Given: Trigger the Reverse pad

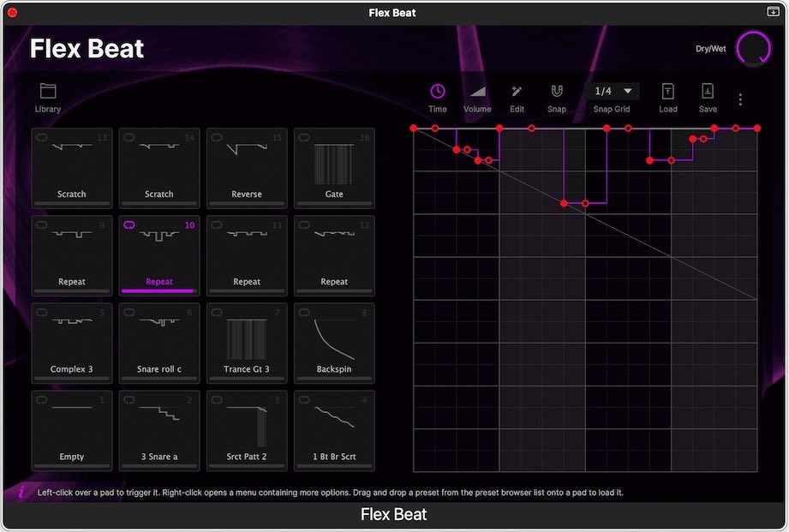Looking at the screenshot, I should [x=247, y=168].
